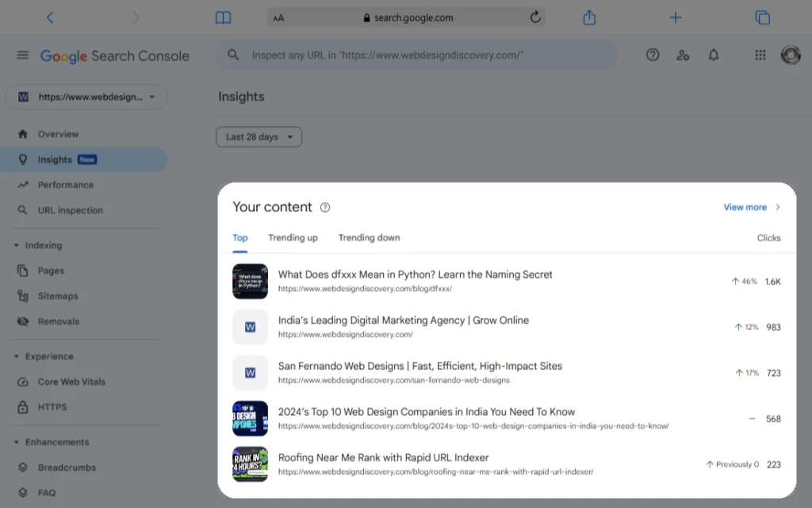Open the Performance report from the sidebar
The image size is (812, 508).
(63, 184)
